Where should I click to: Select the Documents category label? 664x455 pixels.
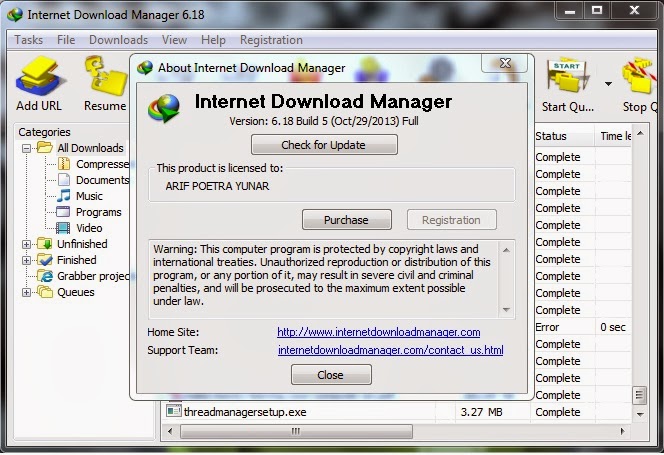point(102,180)
